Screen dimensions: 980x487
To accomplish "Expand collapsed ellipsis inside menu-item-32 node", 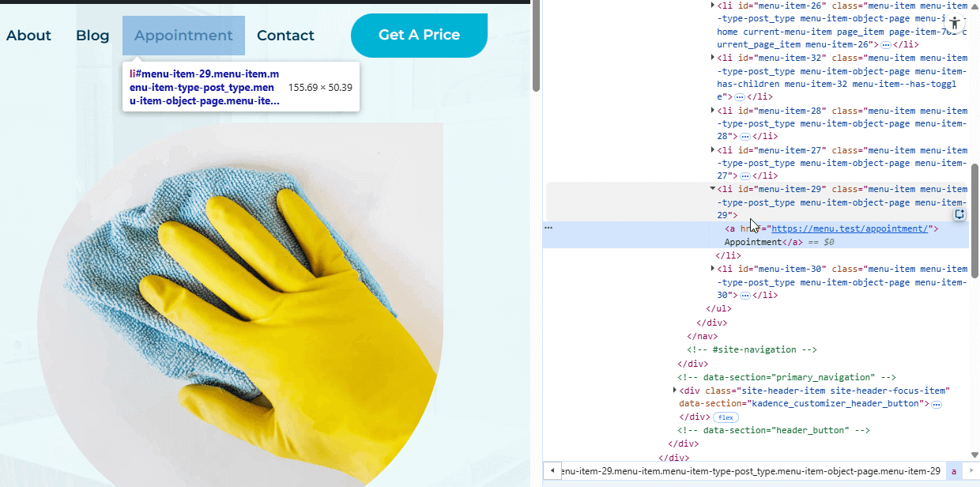I will click(x=740, y=96).
